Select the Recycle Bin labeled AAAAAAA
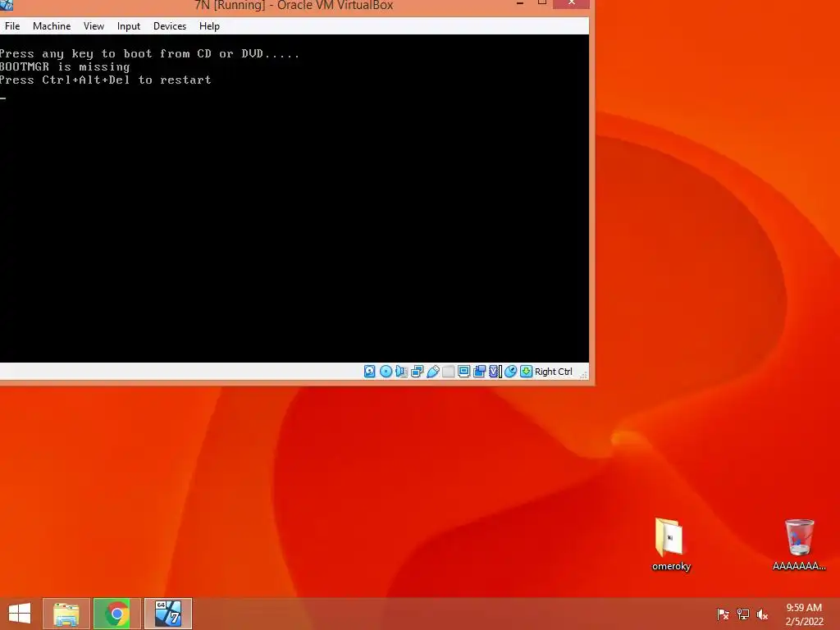Viewport: 840px width, 630px height. point(799,544)
